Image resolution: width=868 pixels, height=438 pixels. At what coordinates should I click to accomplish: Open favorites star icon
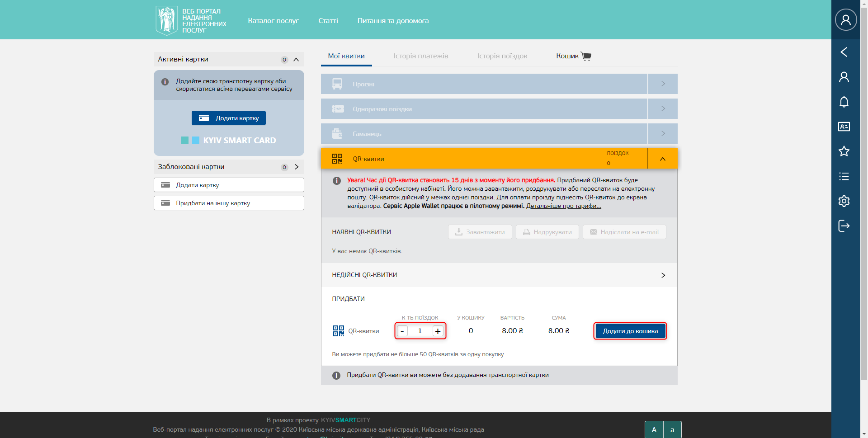[844, 151]
